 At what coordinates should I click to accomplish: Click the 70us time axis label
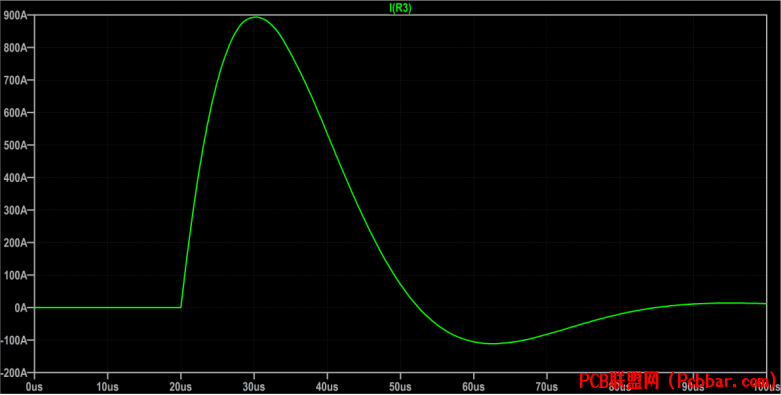click(547, 387)
